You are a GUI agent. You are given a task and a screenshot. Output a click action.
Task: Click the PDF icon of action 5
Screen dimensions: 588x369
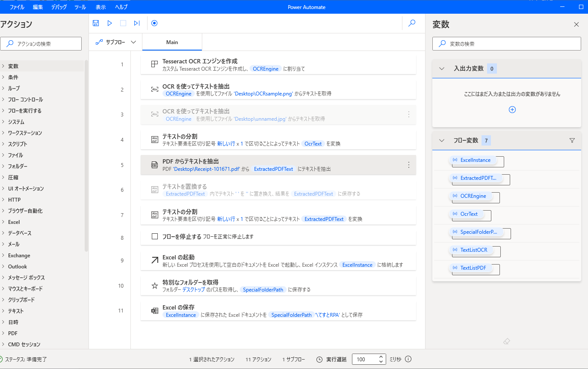point(155,165)
